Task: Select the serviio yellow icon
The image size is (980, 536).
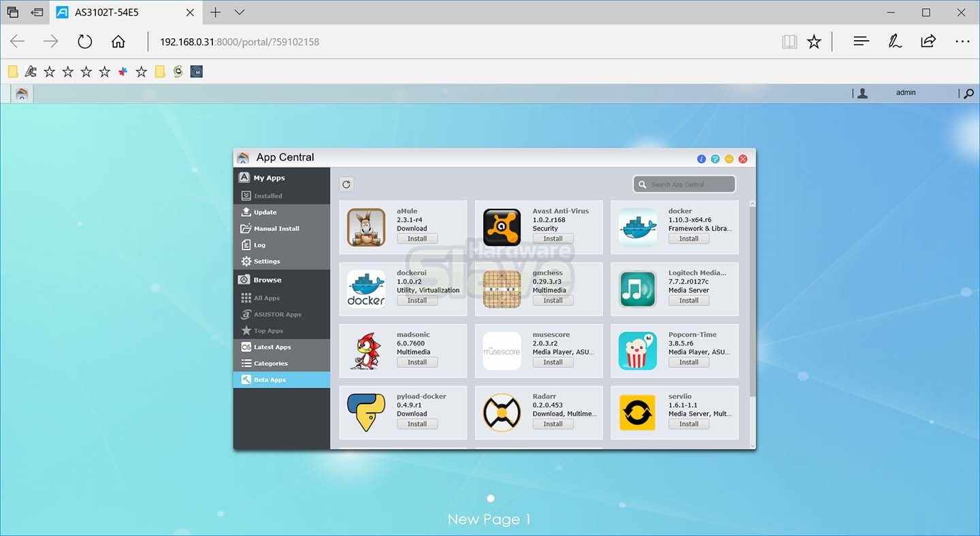Action: tap(638, 413)
